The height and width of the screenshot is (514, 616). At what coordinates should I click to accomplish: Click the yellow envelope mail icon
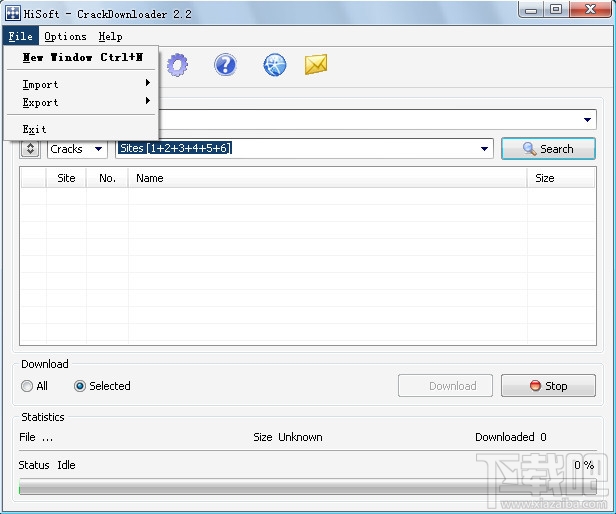click(x=316, y=64)
